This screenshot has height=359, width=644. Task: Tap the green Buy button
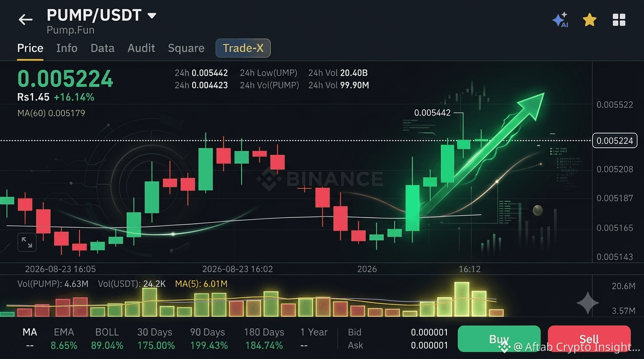click(x=499, y=339)
